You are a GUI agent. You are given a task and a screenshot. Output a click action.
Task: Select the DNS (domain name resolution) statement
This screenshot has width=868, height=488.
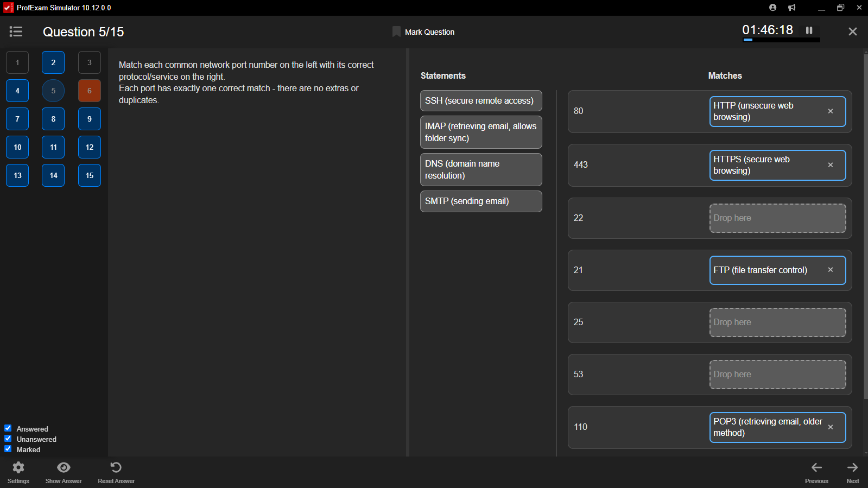click(481, 169)
